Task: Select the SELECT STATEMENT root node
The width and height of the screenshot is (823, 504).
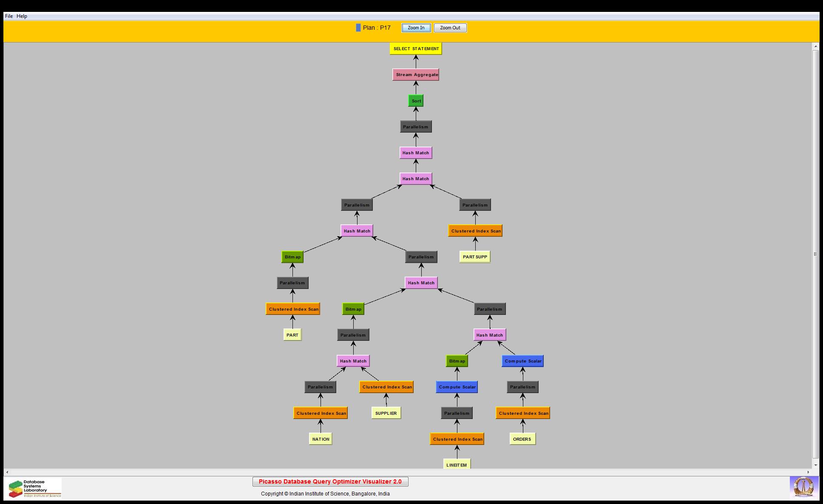Action: (x=416, y=48)
